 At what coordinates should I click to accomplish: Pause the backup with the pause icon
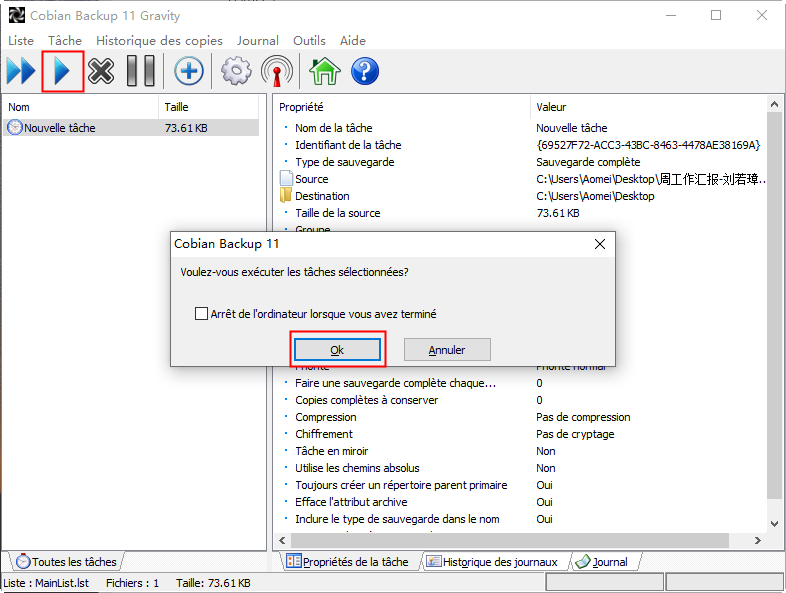(141, 71)
